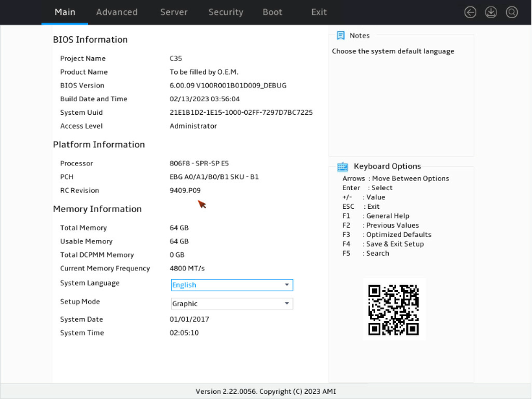532x399 pixels.
Task: Expand the Setup Mode dropdown arrow
Action: click(x=286, y=304)
